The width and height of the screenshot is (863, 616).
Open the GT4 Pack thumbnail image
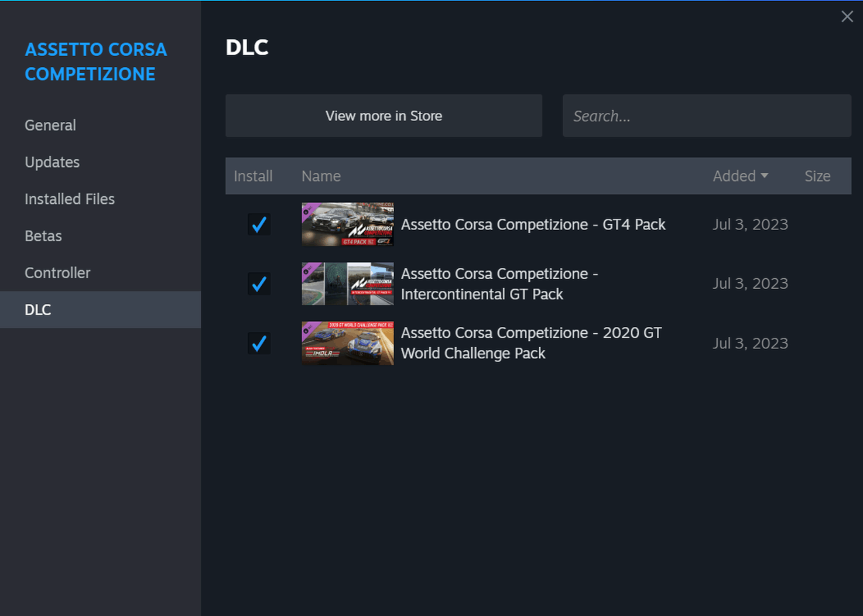pos(348,224)
